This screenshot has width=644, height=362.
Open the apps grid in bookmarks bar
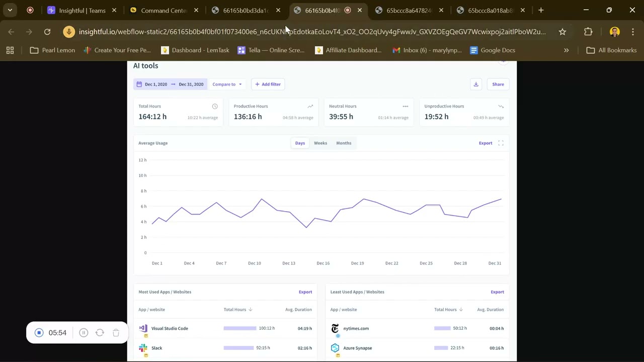click(10, 50)
